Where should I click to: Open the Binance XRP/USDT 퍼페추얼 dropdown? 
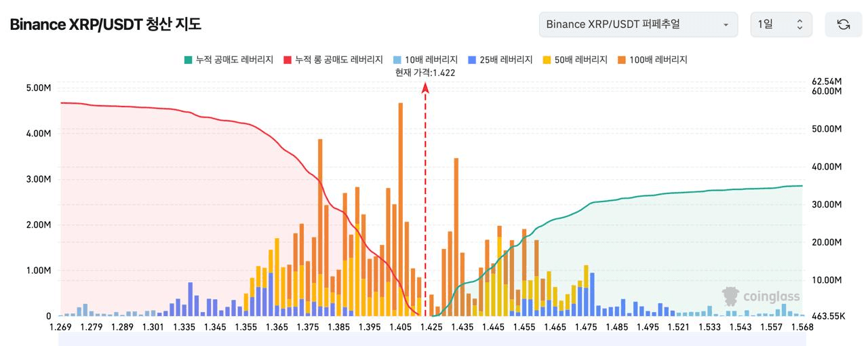pyautogui.click(x=638, y=24)
